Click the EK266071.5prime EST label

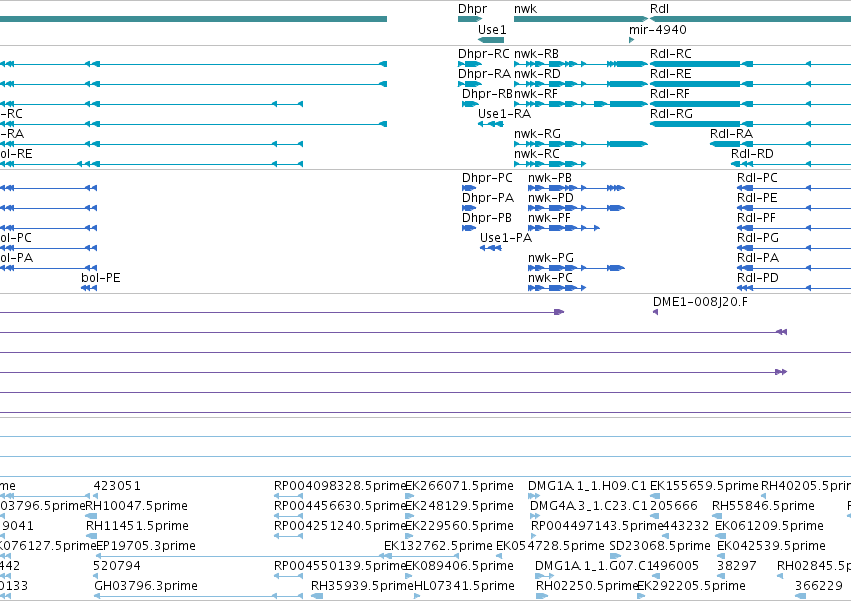tap(459, 486)
